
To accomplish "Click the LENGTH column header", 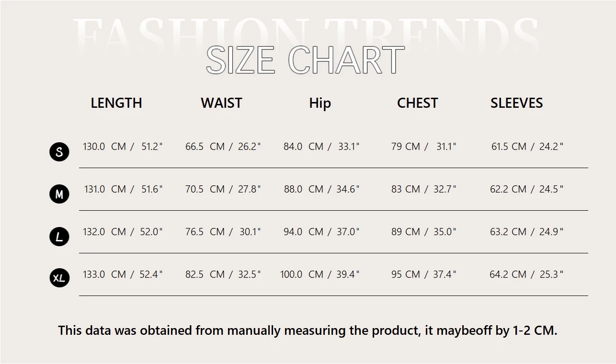I will [116, 103].
